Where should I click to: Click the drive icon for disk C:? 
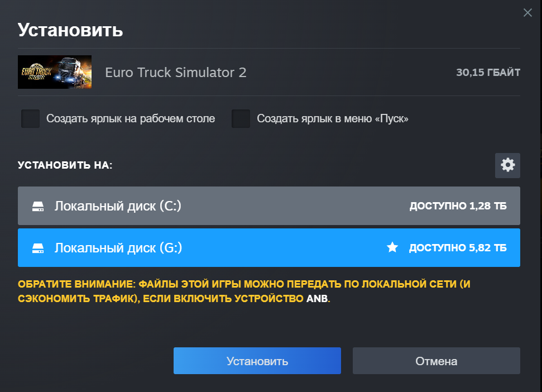[38, 207]
